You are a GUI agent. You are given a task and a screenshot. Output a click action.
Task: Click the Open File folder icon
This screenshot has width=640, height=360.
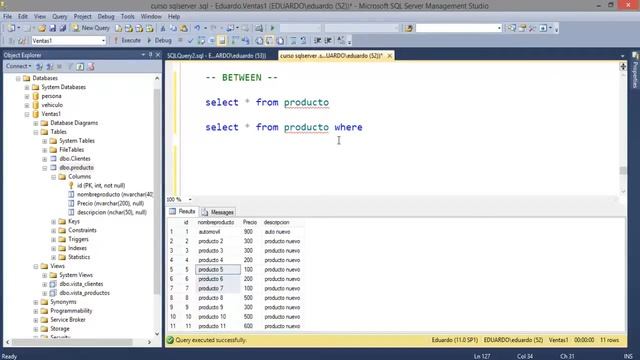(42, 28)
